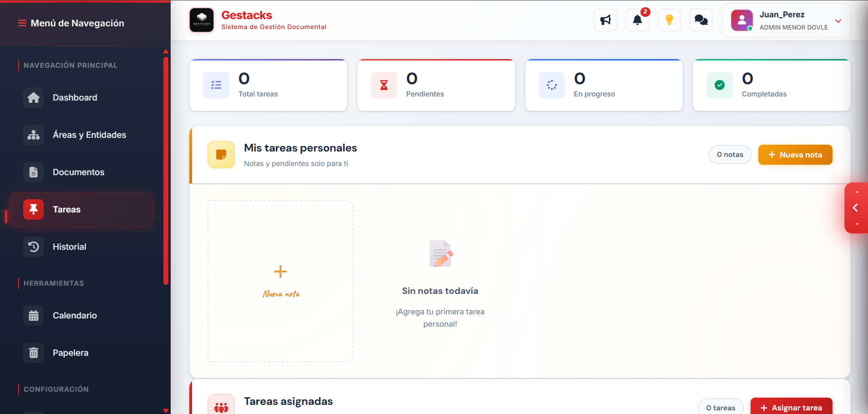Click the 'Mis tareas personales' heading

point(300,148)
